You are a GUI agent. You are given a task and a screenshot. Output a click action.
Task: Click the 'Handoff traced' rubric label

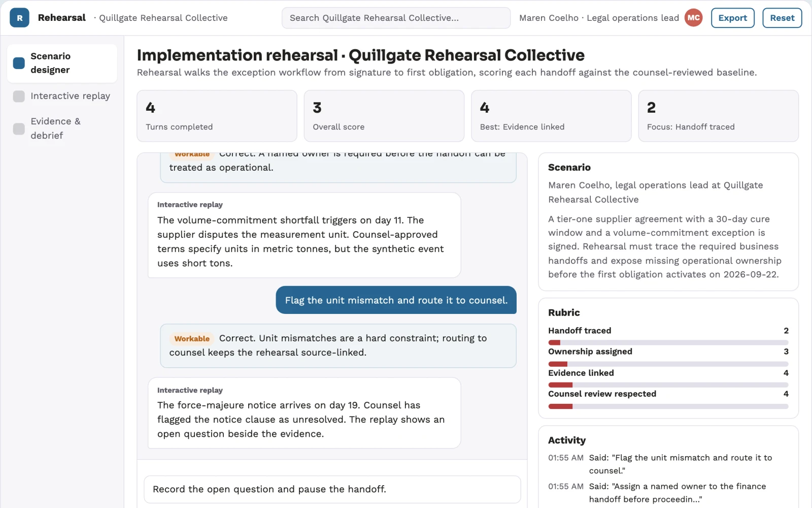pyautogui.click(x=580, y=331)
